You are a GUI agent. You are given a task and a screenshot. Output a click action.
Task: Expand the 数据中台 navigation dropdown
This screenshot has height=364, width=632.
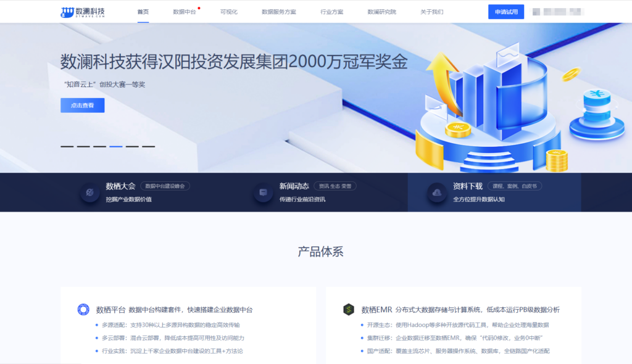click(x=184, y=11)
